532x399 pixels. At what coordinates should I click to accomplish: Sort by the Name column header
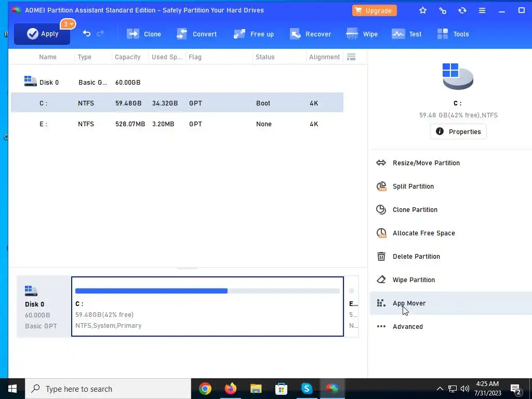[x=47, y=57]
